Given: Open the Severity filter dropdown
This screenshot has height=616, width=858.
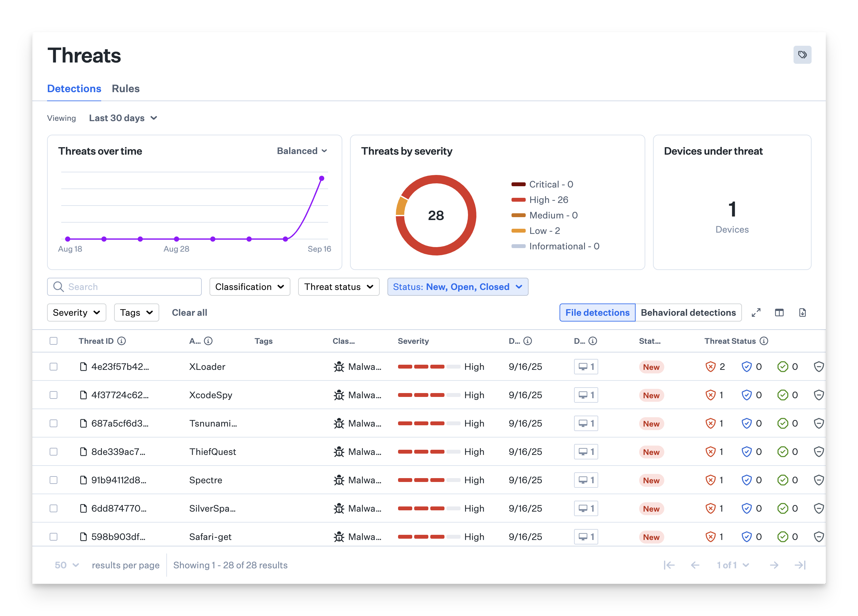Looking at the screenshot, I should [76, 313].
